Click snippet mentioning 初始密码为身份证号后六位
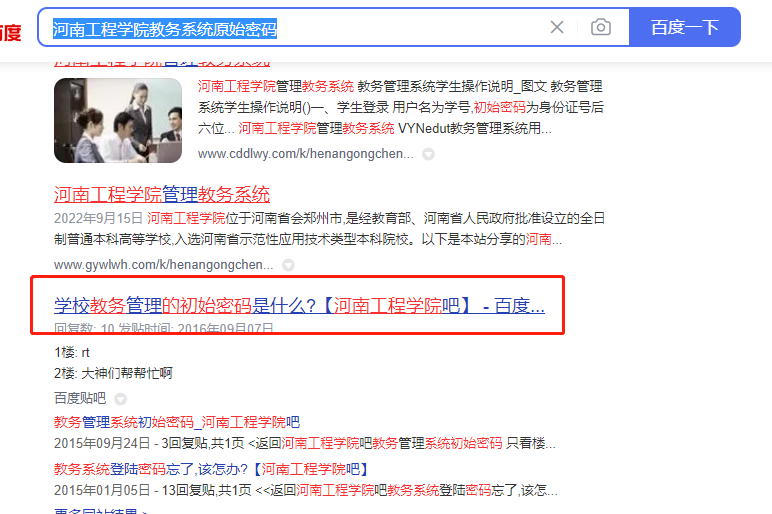The height and width of the screenshot is (514, 772). pos(401,107)
